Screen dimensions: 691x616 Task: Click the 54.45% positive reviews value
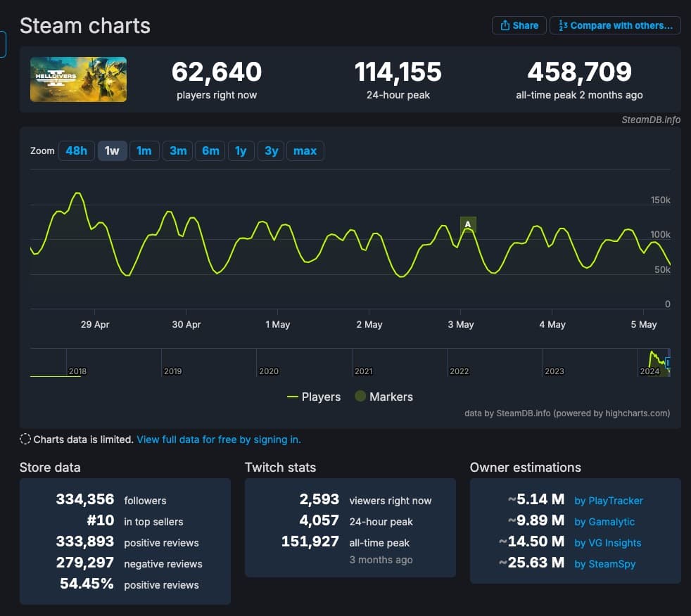87,584
